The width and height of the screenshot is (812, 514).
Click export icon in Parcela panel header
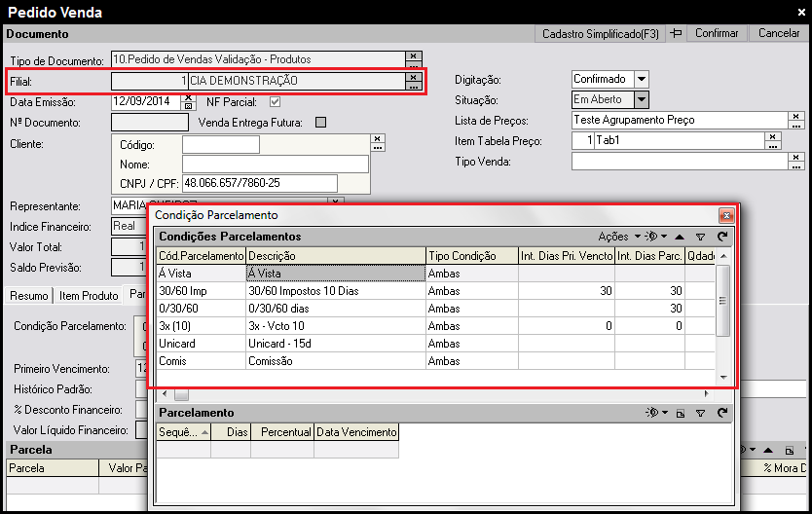click(790, 450)
